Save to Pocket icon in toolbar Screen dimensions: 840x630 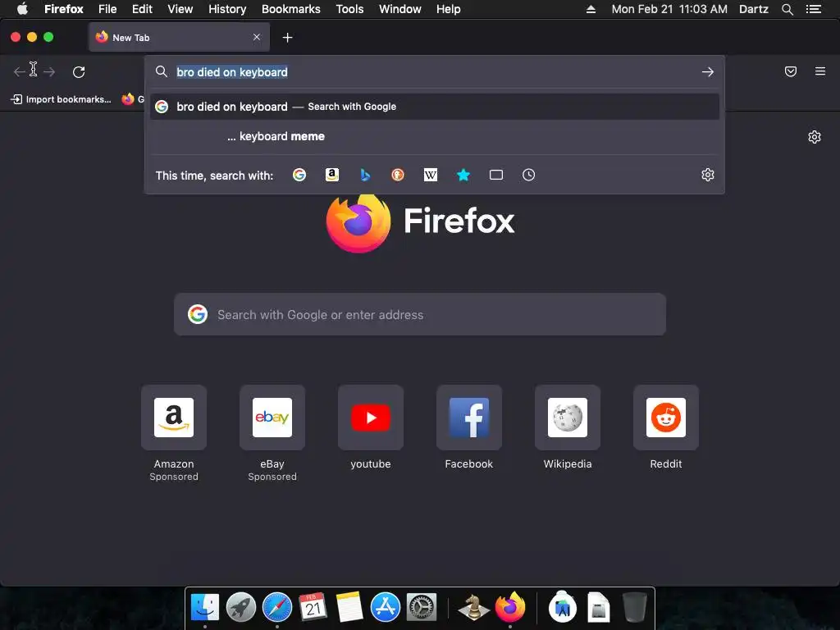pyautogui.click(x=791, y=71)
